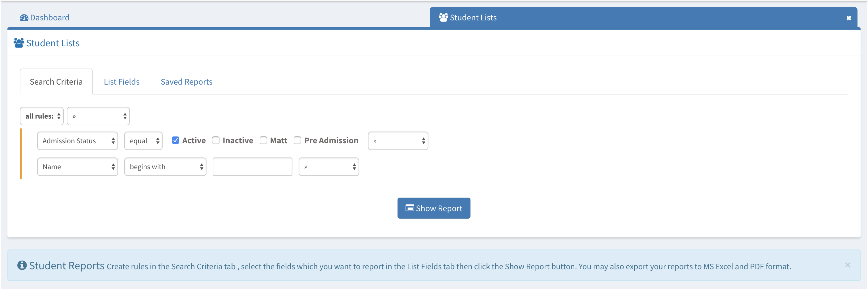
Task: Tick the Matt status checkbox
Action: [x=263, y=140]
